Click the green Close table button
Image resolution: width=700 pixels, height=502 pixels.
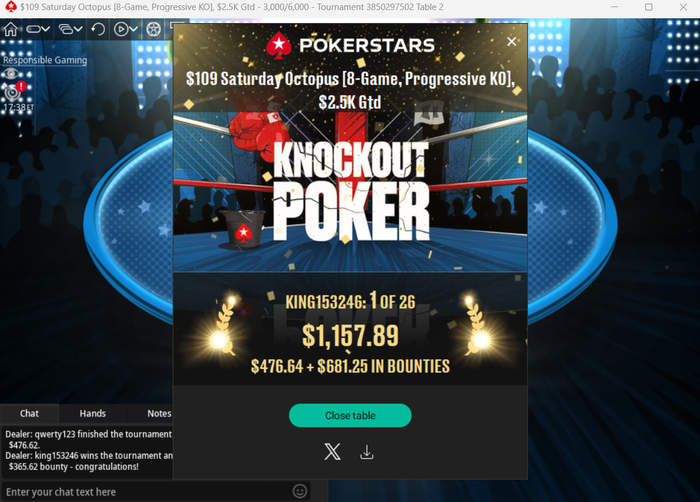click(x=350, y=415)
